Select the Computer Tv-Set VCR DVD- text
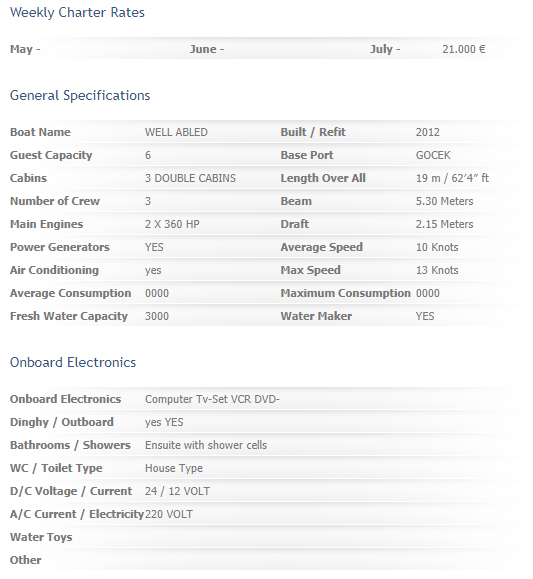The width and height of the screenshot is (533, 579). pyautogui.click(x=212, y=399)
